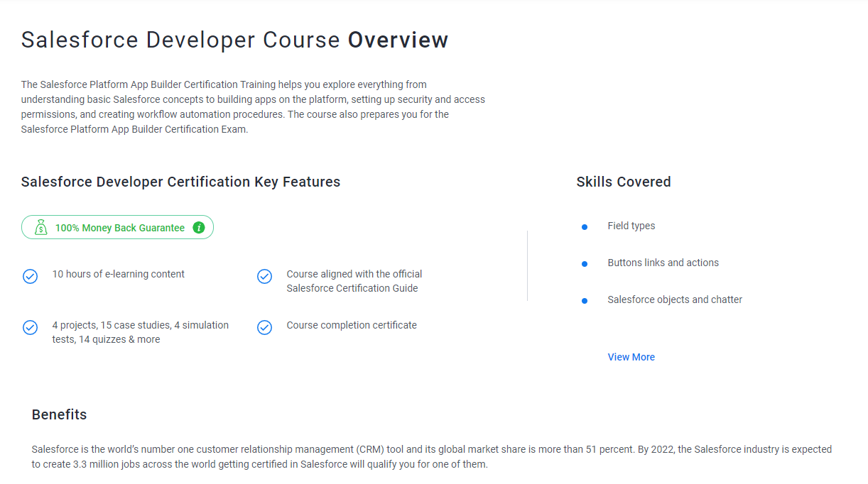Click checkmark icon beside Course aligned with official guide

tap(264, 276)
